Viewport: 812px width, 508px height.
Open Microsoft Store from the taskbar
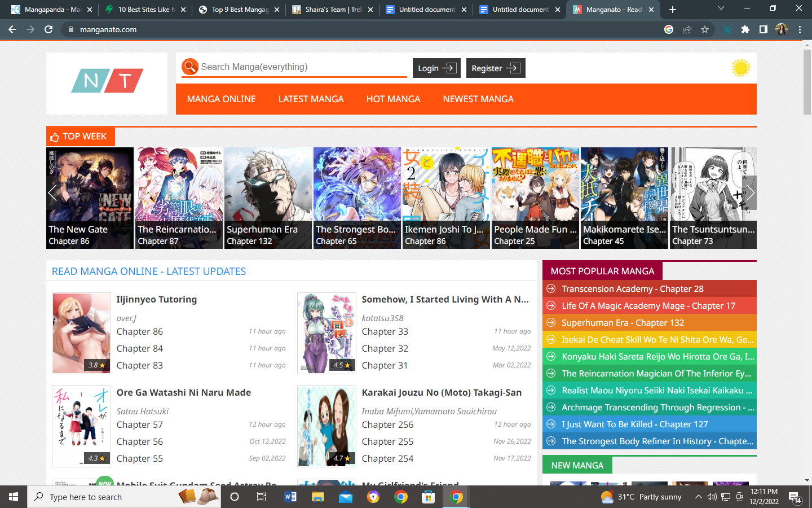[429, 497]
